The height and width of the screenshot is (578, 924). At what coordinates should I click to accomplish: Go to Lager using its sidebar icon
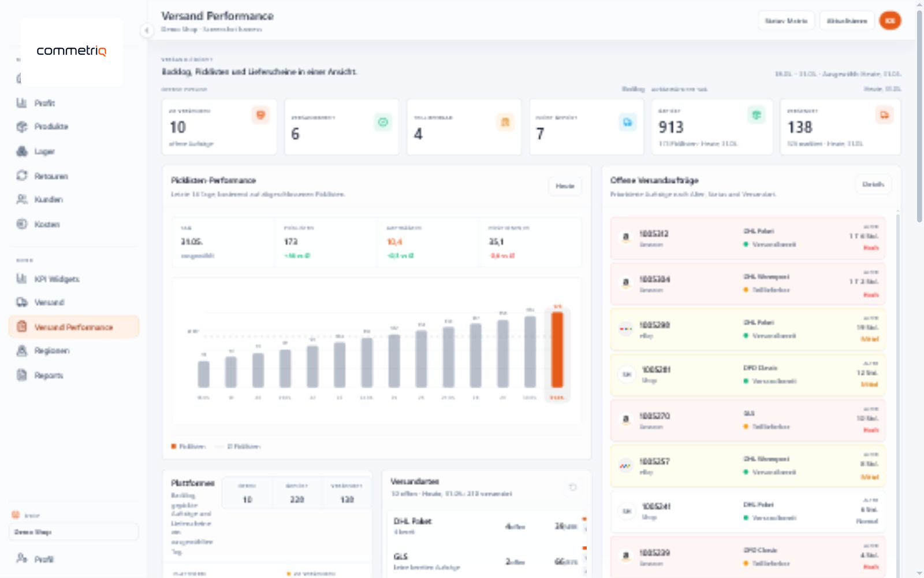pos(21,151)
